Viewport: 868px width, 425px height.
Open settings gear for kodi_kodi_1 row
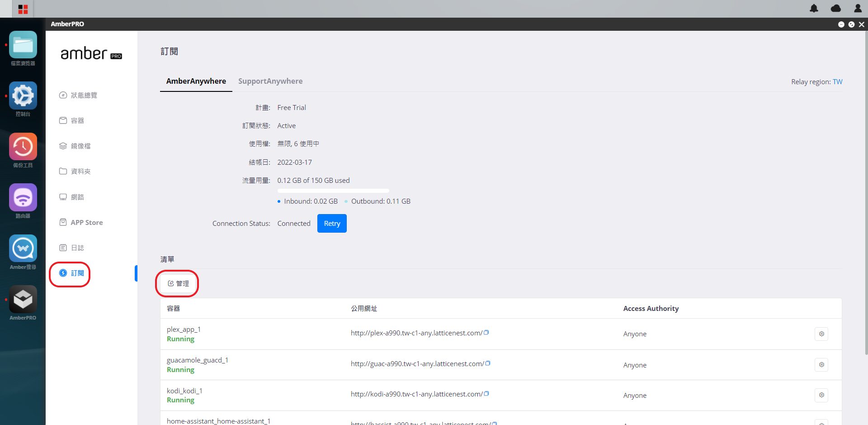point(821,395)
